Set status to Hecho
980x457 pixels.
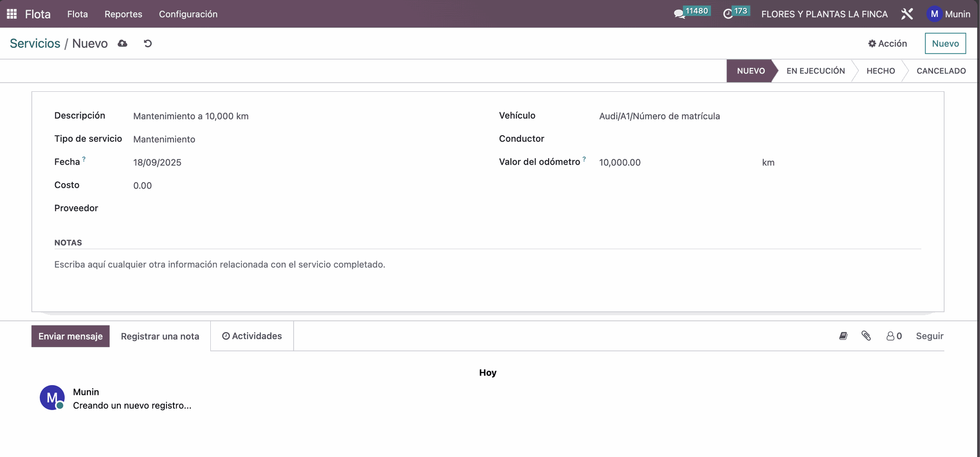[x=880, y=71]
